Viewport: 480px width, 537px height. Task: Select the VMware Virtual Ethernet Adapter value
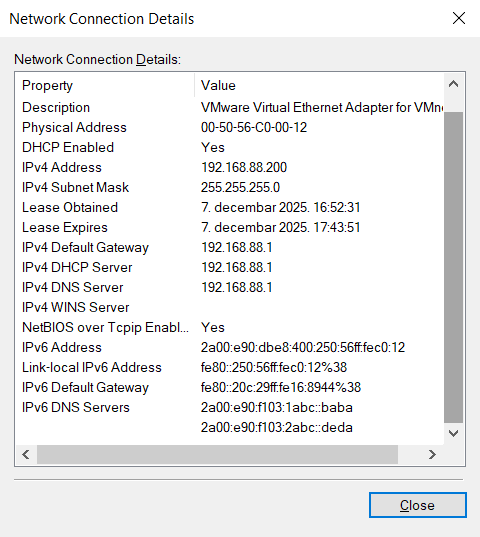322,108
